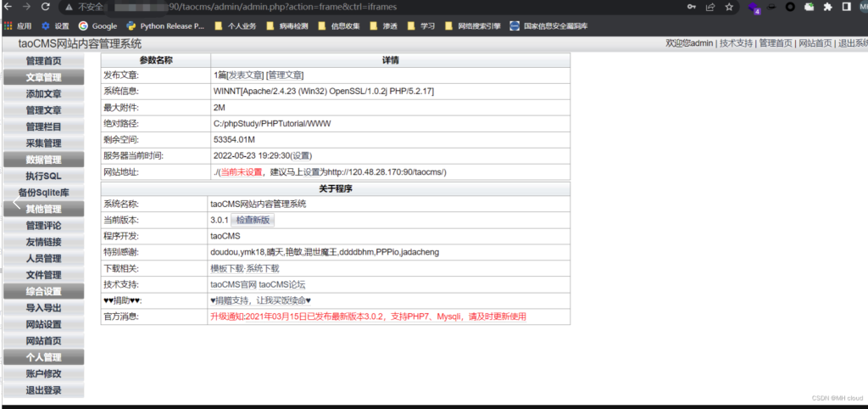Open 采集管理 in the sidebar

(44, 143)
